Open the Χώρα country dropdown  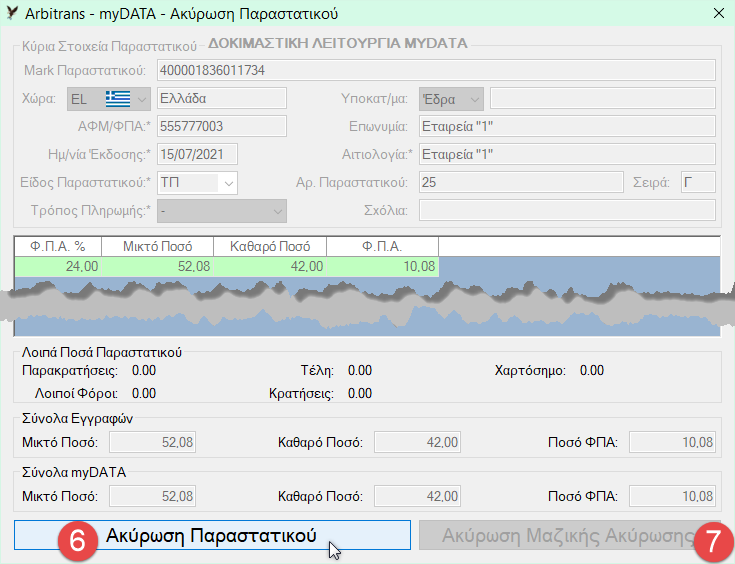coord(109,99)
